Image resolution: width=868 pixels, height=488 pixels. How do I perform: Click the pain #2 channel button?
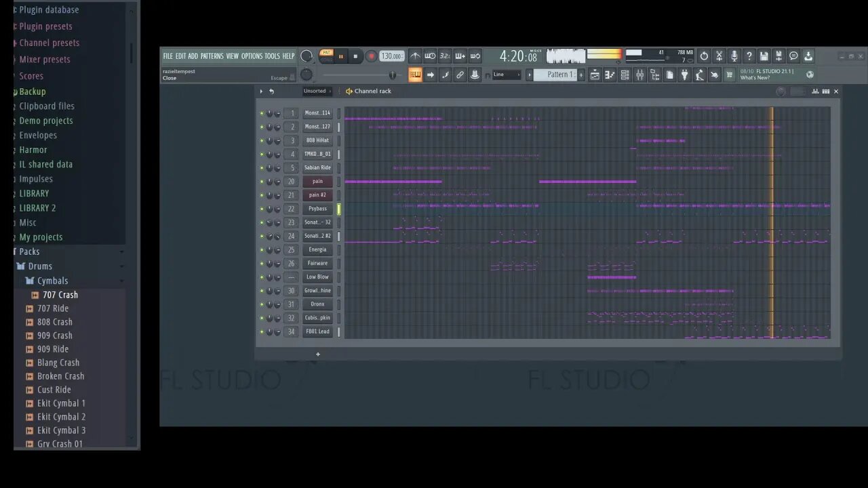pyautogui.click(x=317, y=195)
